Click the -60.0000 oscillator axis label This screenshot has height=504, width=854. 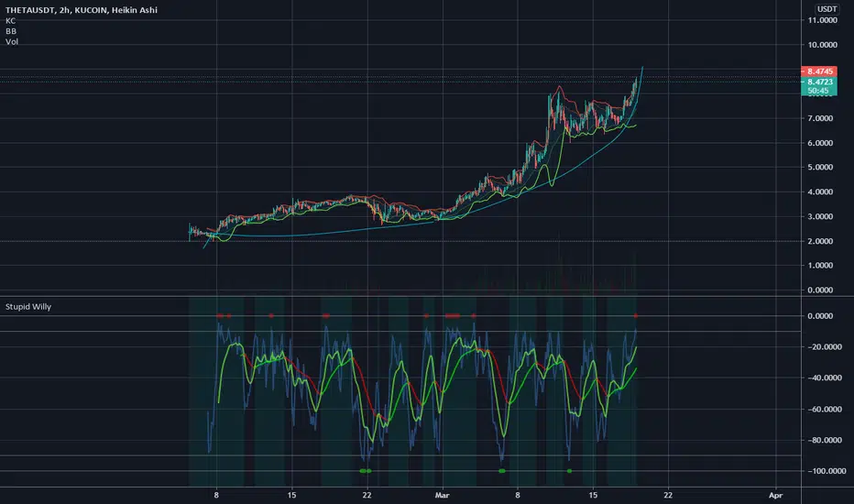pyautogui.click(x=823, y=410)
